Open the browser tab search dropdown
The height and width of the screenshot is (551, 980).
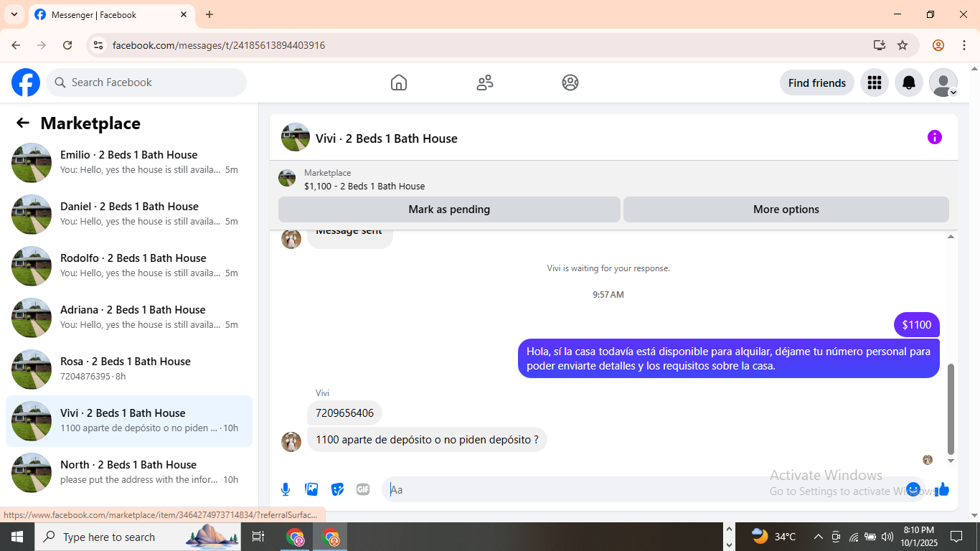point(14,14)
